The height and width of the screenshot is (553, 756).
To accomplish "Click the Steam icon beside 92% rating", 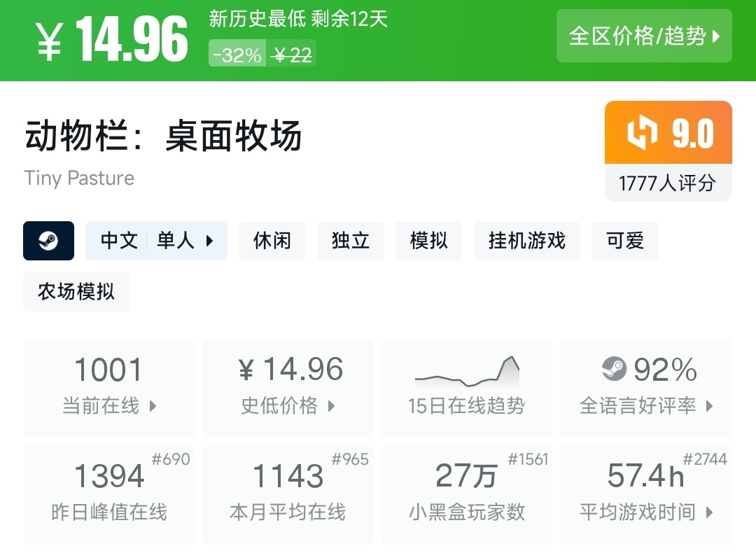I will click(x=614, y=369).
